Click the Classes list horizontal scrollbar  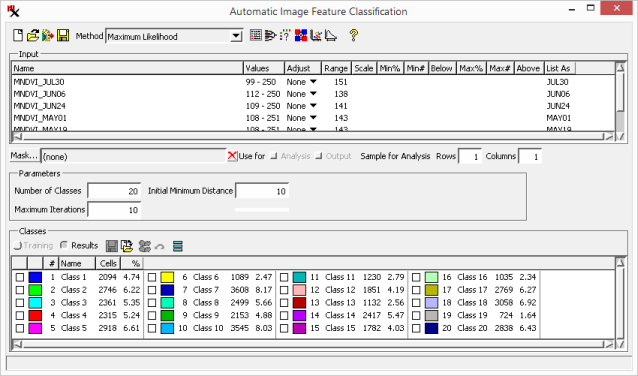pos(313,344)
